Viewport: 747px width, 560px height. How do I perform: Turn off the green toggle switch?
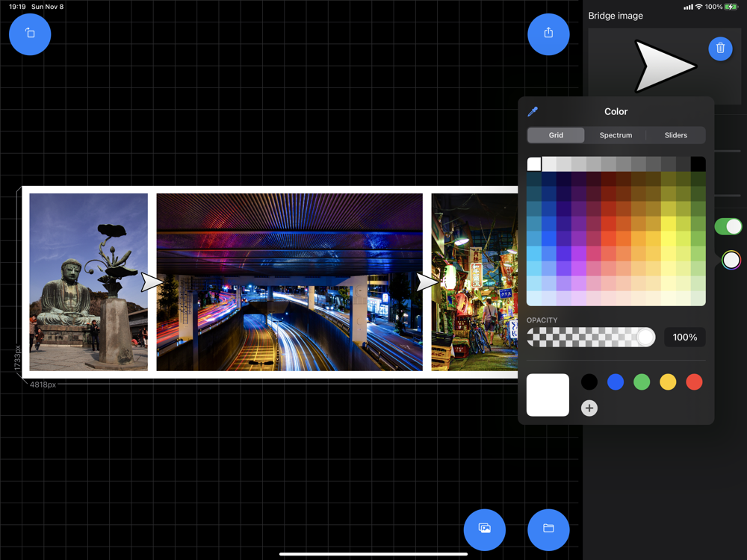point(728,226)
